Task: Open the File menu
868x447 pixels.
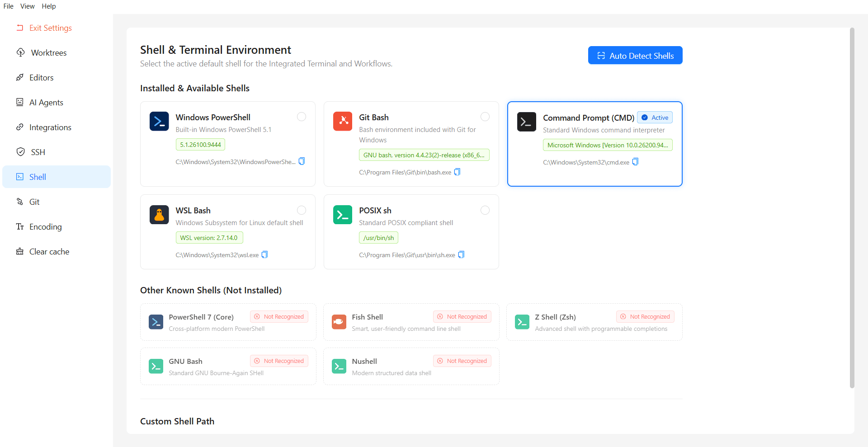Action: click(x=9, y=6)
